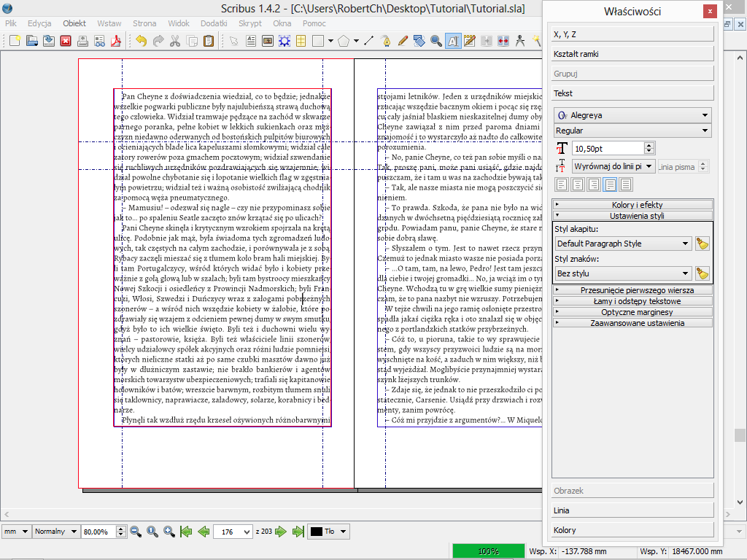Screen dimensions: 747x560
Task: Open the Alegreya font family dropdown
Action: coord(632,115)
